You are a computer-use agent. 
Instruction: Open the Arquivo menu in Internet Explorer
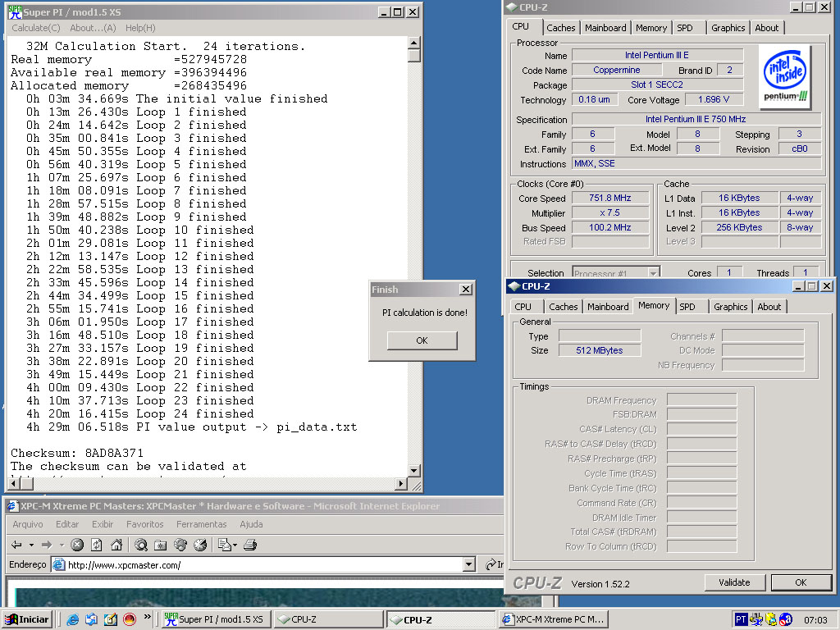28,524
